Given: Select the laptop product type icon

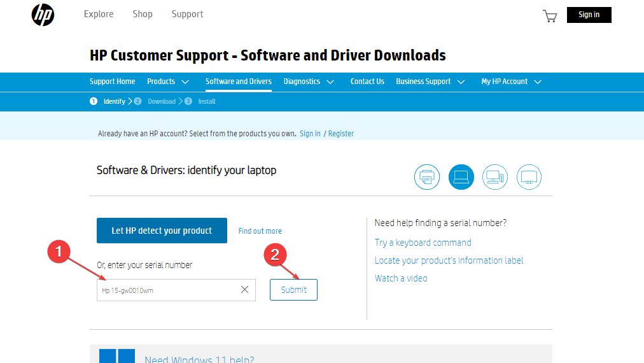Looking at the screenshot, I should [461, 177].
